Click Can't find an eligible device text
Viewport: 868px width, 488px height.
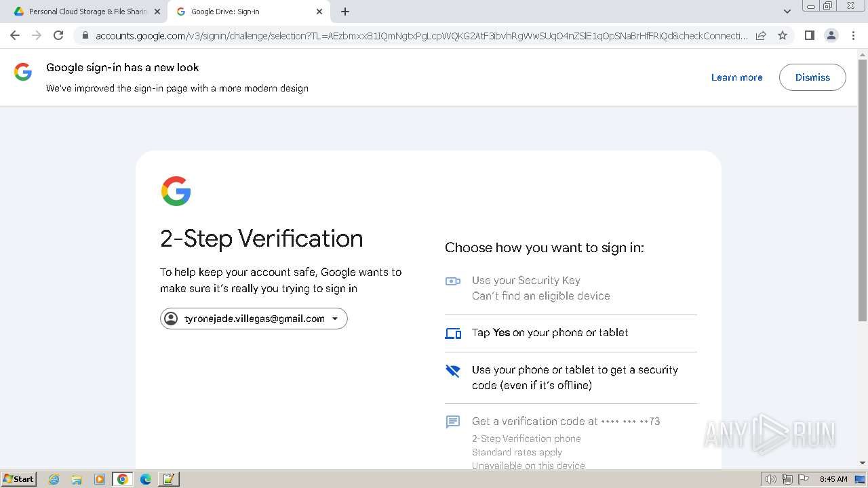click(x=541, y=296)
